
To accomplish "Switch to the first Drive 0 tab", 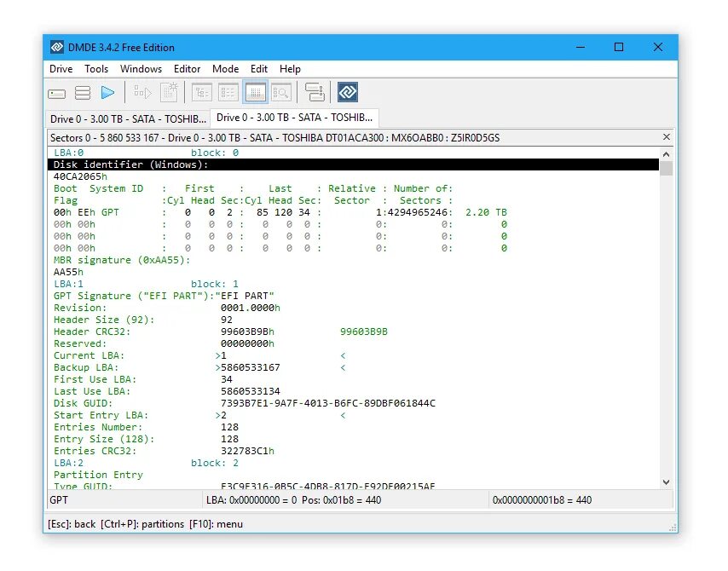I will pos(128,119).
